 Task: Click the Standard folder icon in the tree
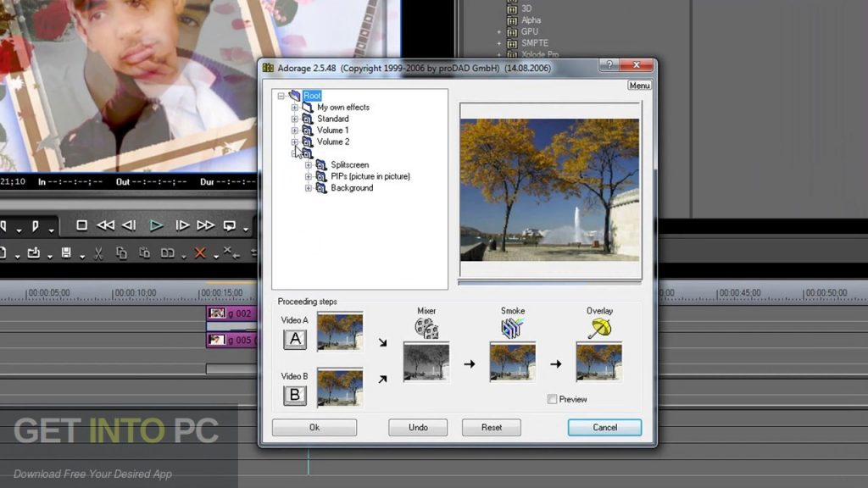[x=307, y=119]
